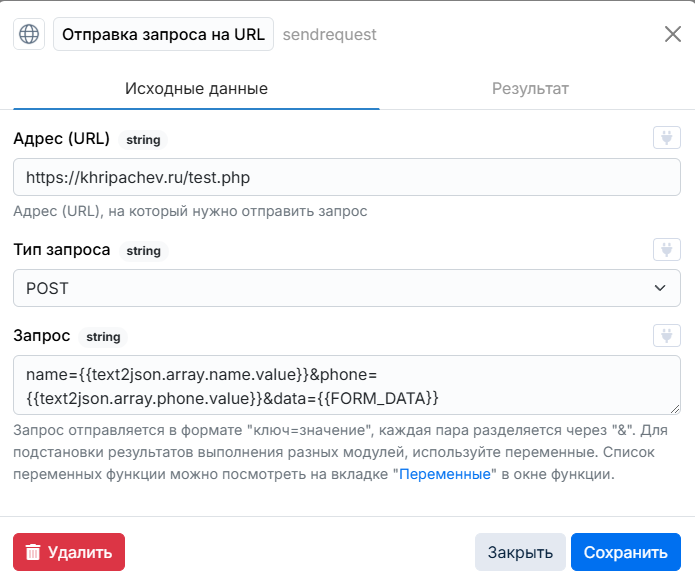Viewport: 695px width, 583px height.
Task: Open the Тип запроса POST dropdown
Action: [347, 288]
